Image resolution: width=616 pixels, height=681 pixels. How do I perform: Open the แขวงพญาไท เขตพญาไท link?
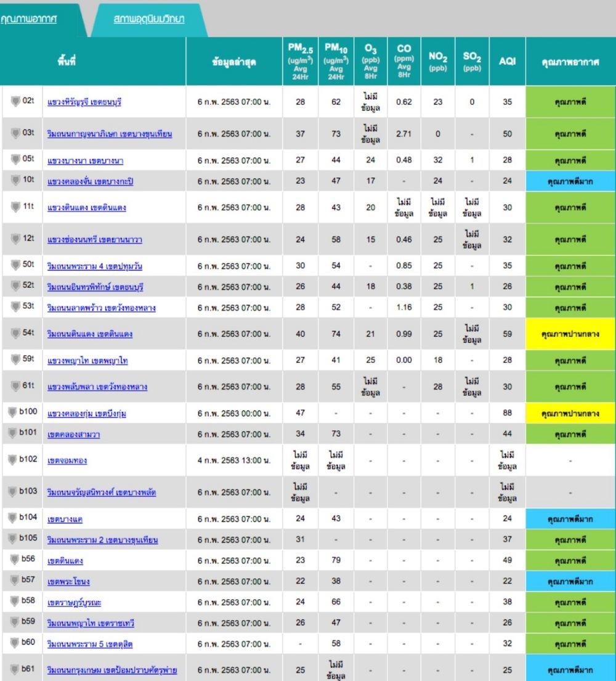click(x=87, y=361)
